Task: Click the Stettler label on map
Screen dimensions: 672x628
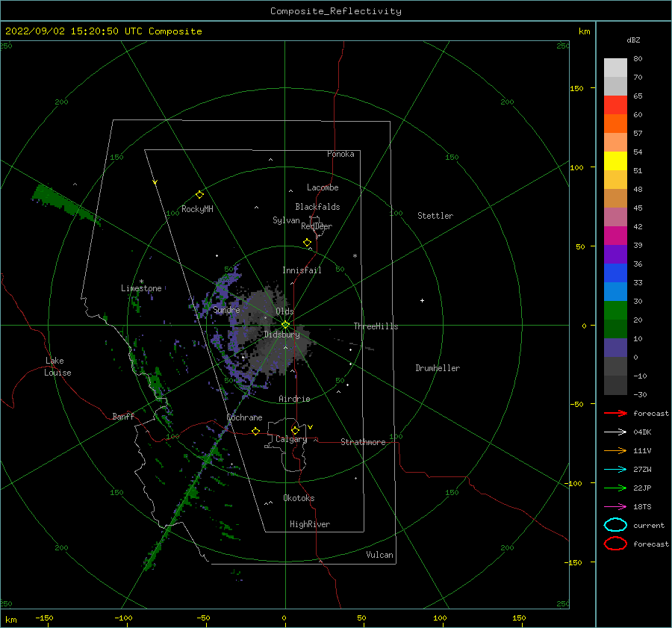Action: pyautogui.click(x=435, y=216)
